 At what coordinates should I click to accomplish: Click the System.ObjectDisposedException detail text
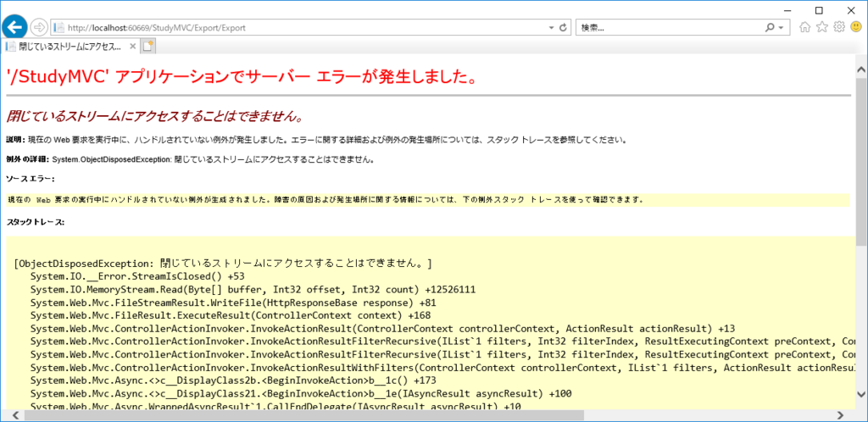213,160
